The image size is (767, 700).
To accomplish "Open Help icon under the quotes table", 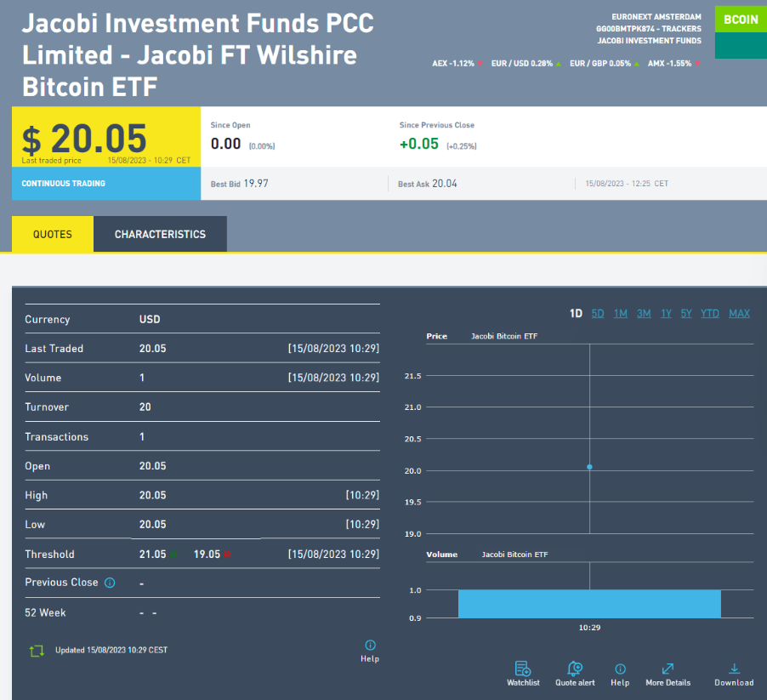I will click(x=370, y=646).
